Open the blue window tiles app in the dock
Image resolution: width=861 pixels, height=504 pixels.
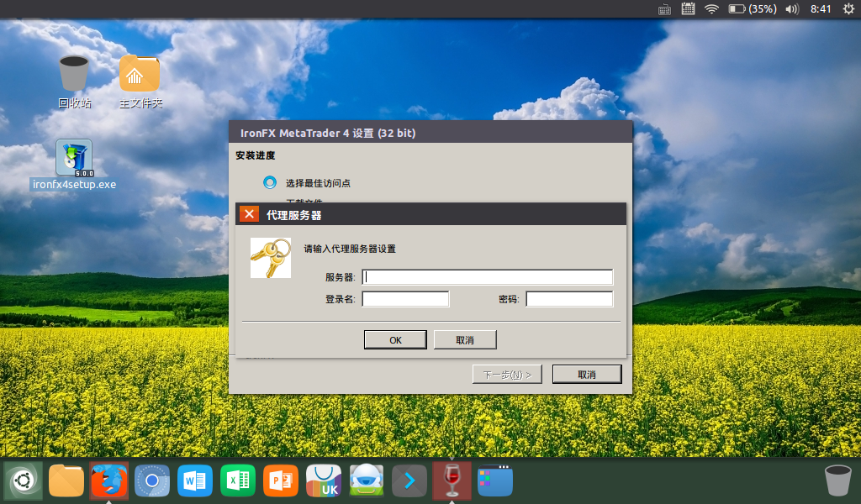[494, 481]
